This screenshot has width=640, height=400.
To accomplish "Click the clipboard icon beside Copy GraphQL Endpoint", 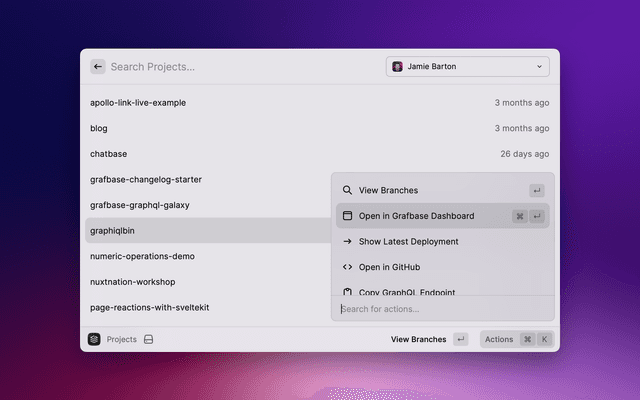I will point(347,292).
